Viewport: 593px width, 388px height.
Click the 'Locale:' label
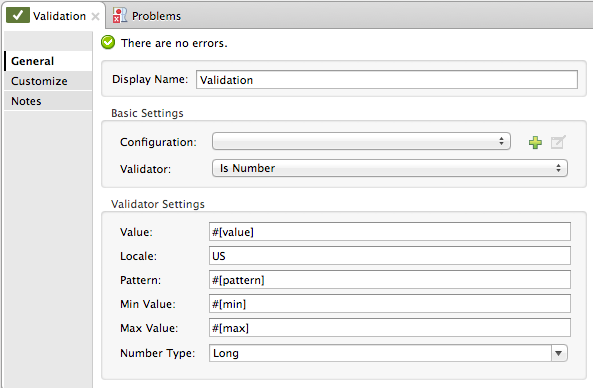tap(138, 256)
